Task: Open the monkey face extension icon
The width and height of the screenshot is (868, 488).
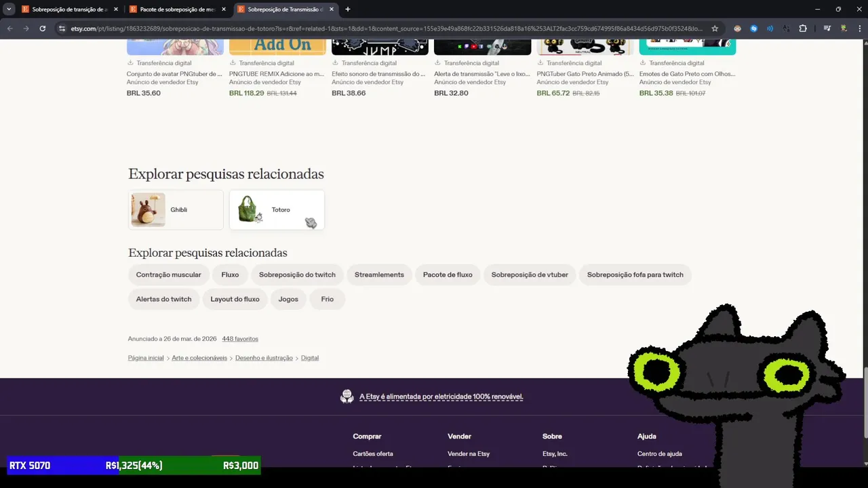Action: click(737, 28)
